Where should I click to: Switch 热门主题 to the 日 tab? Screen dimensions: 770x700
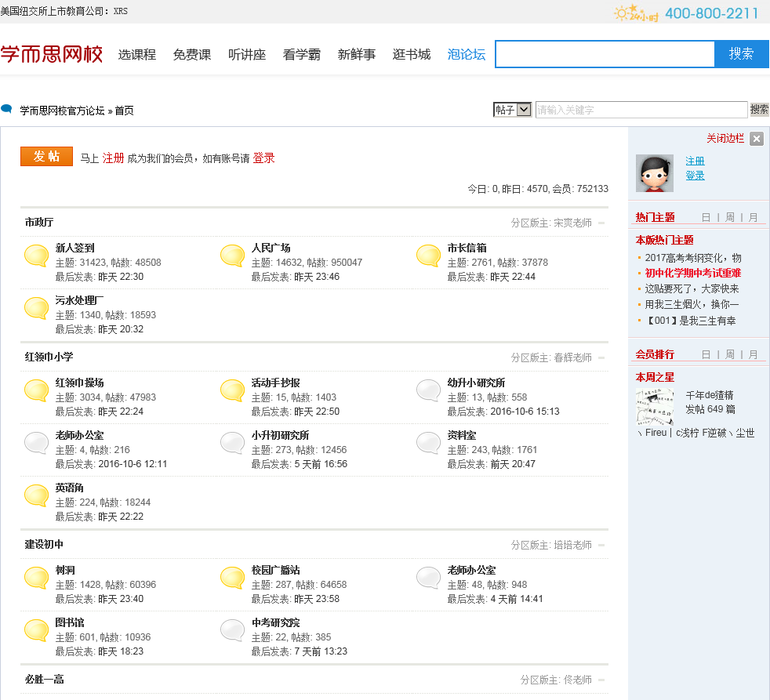(706, 217)
